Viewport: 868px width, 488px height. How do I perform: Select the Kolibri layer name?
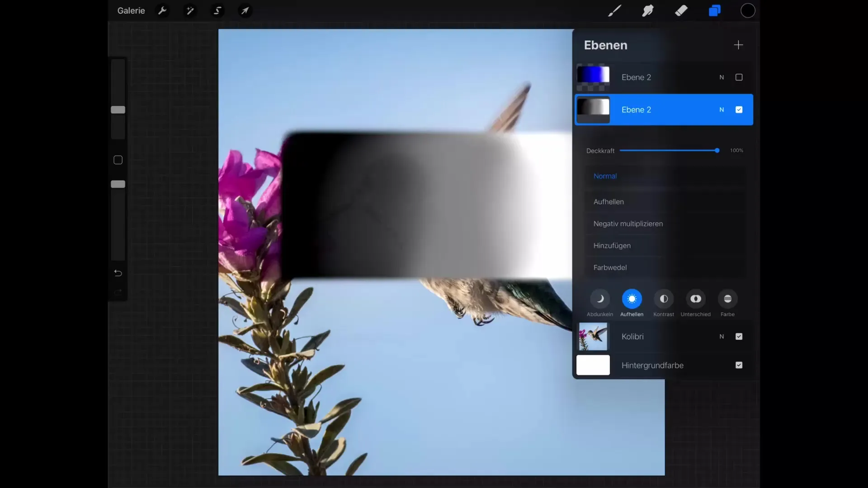click(x=632, y=337)
